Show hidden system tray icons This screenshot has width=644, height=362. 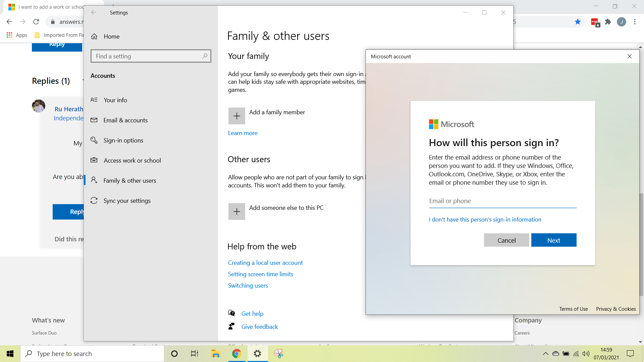point(545,354)
